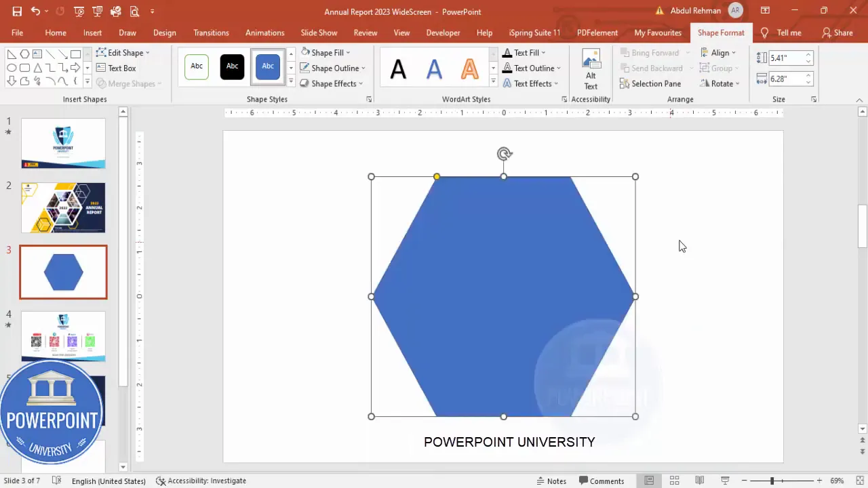Open the Rotate options
The image size is (868, 488).
pos(720,84)
